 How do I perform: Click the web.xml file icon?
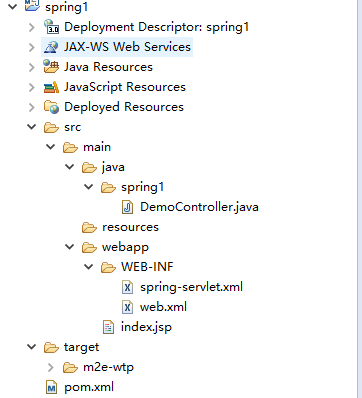(x=128, y=307)
